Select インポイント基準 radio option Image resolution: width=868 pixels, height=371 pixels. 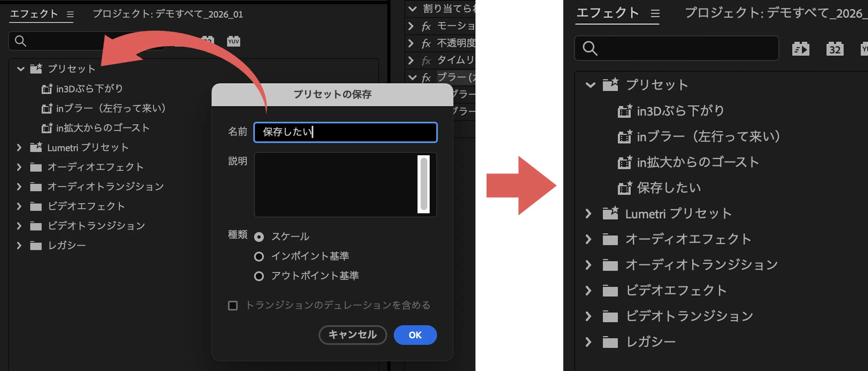tap(259, 257)
